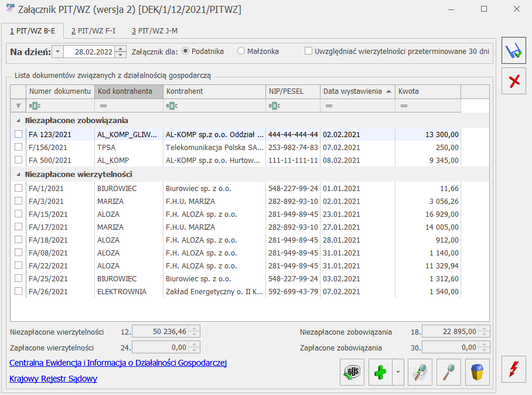This screenshot has width=532, height=395.
Task: Click the Zapłacone zobowiązania field 30 spinner
Action: point(485,347)
